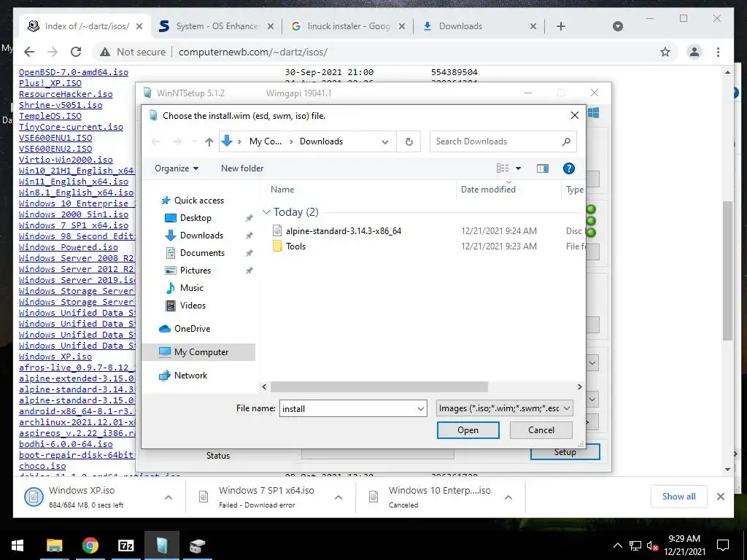Select My Computer in navigation pane

(x=201, y=352)
